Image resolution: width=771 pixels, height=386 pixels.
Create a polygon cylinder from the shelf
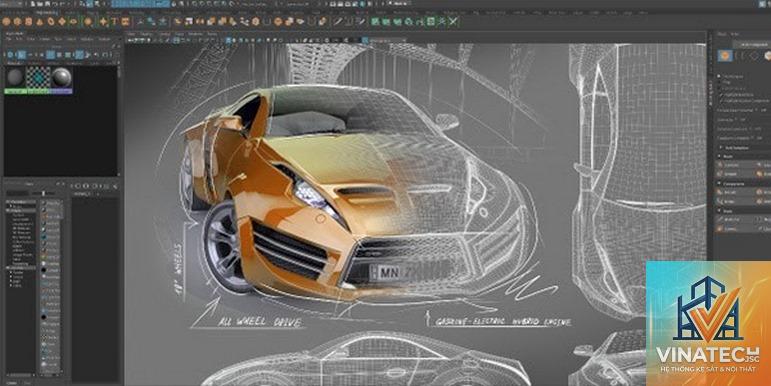[29, 21]
